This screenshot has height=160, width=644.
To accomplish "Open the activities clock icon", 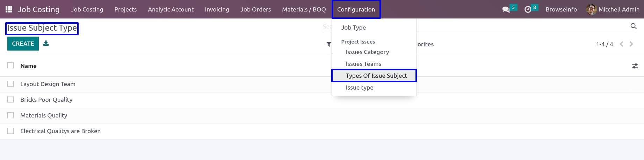I will pyautogui.click(x=528, y=9).
